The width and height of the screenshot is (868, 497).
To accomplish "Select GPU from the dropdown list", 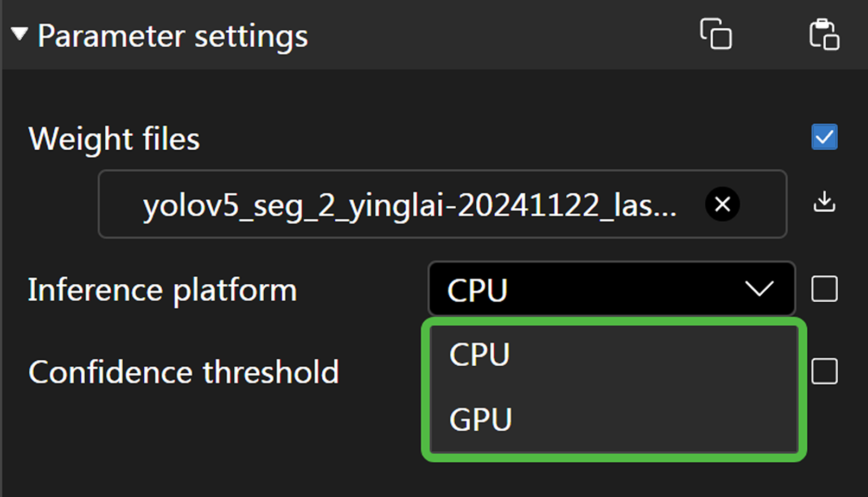I will pos(481,420).
